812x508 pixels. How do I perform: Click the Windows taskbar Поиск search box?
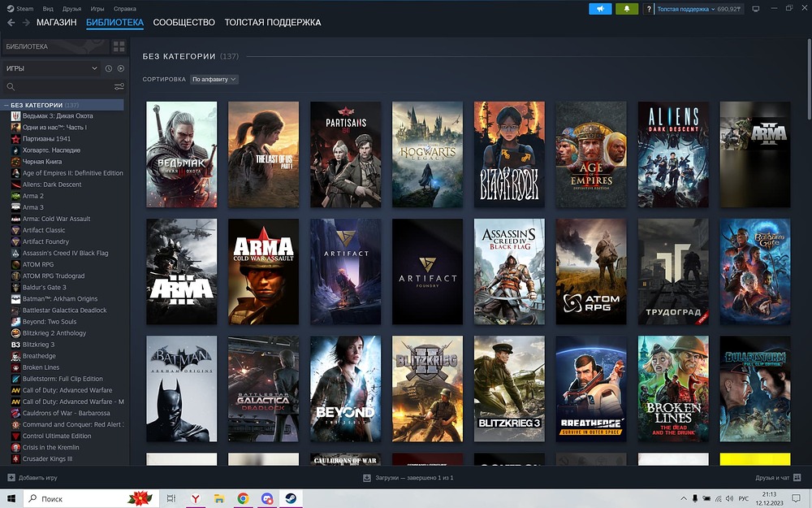pos(91,499)
